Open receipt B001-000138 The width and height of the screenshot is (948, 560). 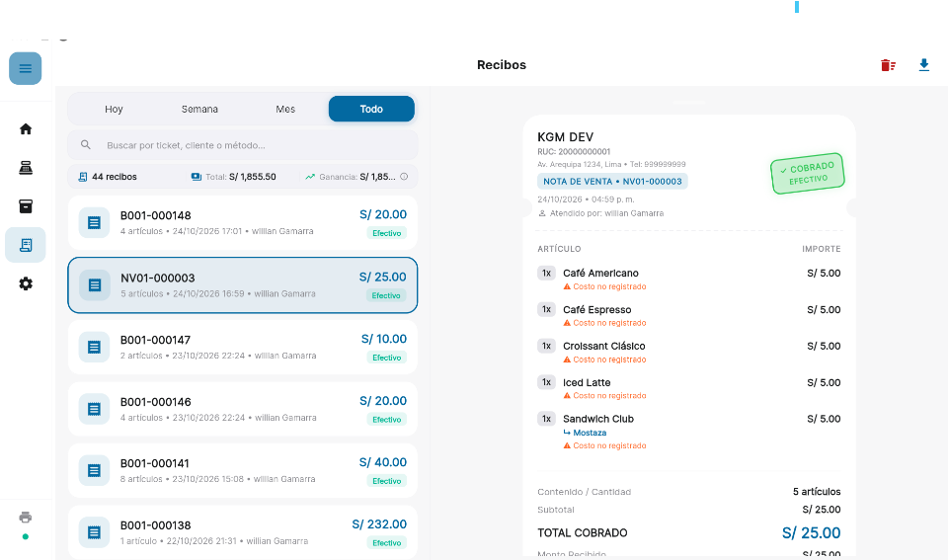coord(243,532)
